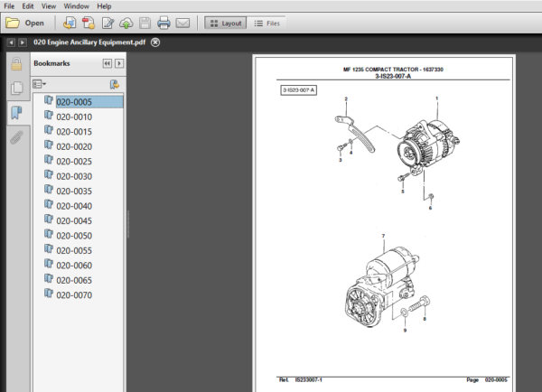Click the Bookmarks panel right arrow button

click(x=119, y=63)
